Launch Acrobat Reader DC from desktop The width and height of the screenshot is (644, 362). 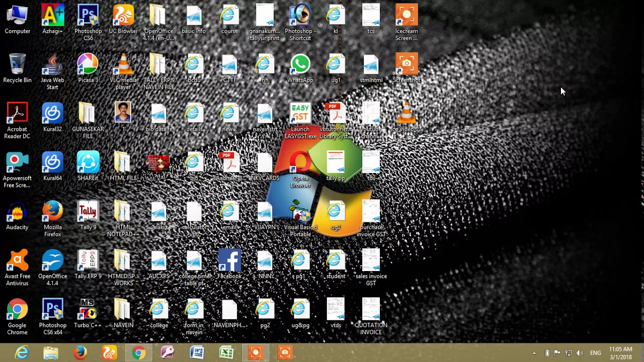17,121
